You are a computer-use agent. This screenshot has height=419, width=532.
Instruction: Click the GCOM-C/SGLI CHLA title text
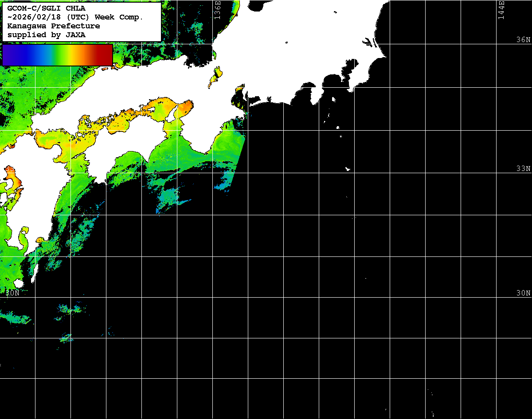[x=47, y=8]
